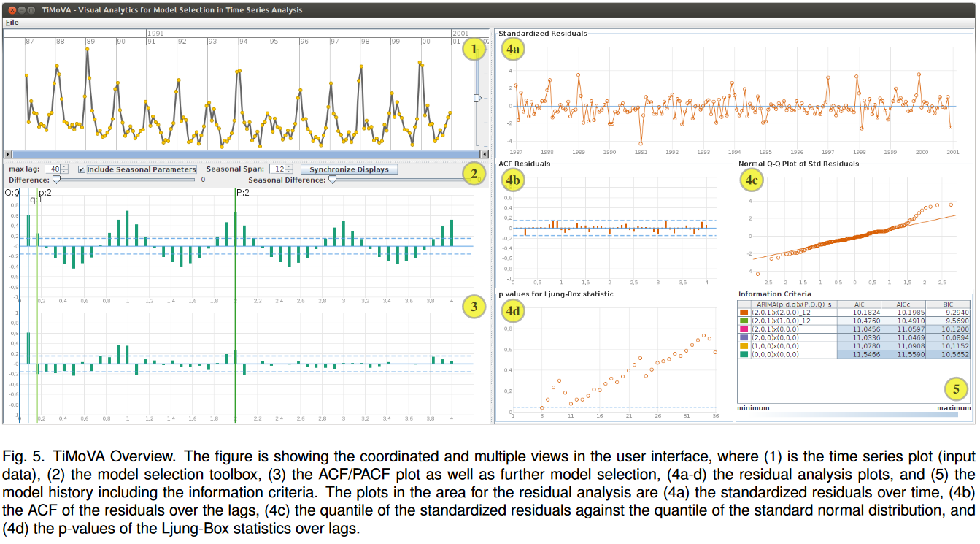Click the p:2 marker label in ACF plot
980x544 pixels.
45,193
